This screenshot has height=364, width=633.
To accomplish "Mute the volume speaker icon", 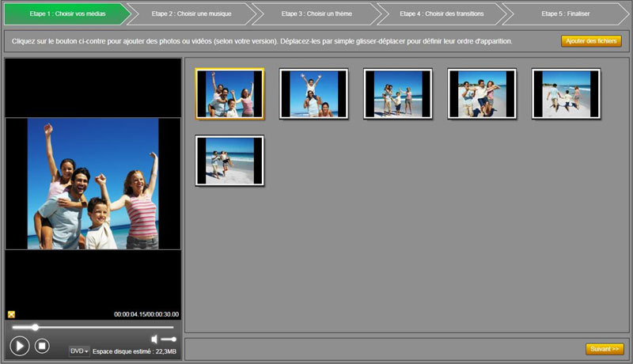I will point(155,339).
